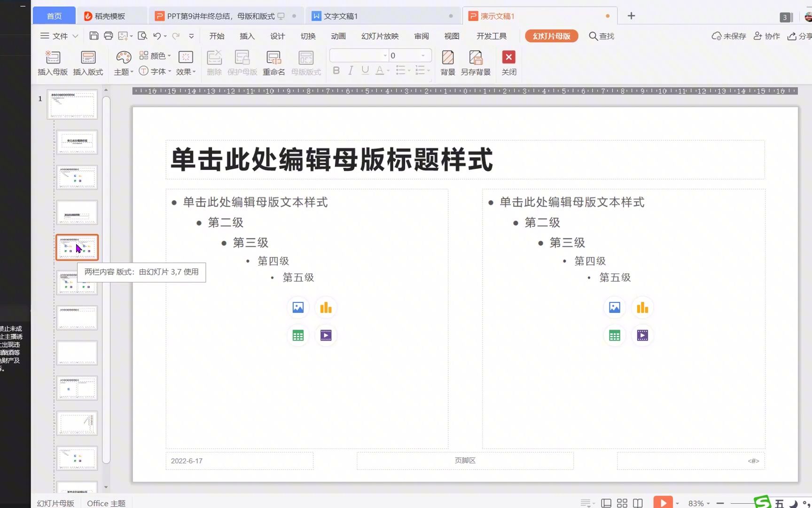The image size is (812, 508).
Task: Click the Find (查找) button
Action: [x=601, y=36]
